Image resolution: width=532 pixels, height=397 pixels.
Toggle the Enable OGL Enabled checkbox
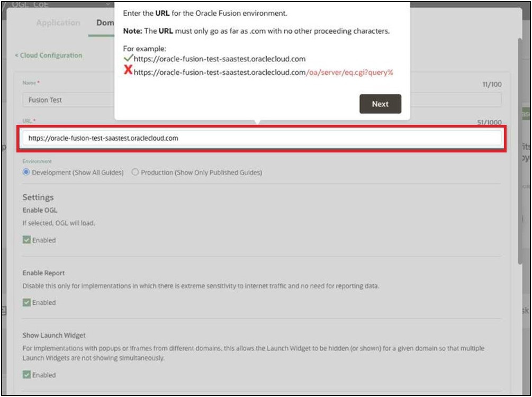[x=26, y=240]
